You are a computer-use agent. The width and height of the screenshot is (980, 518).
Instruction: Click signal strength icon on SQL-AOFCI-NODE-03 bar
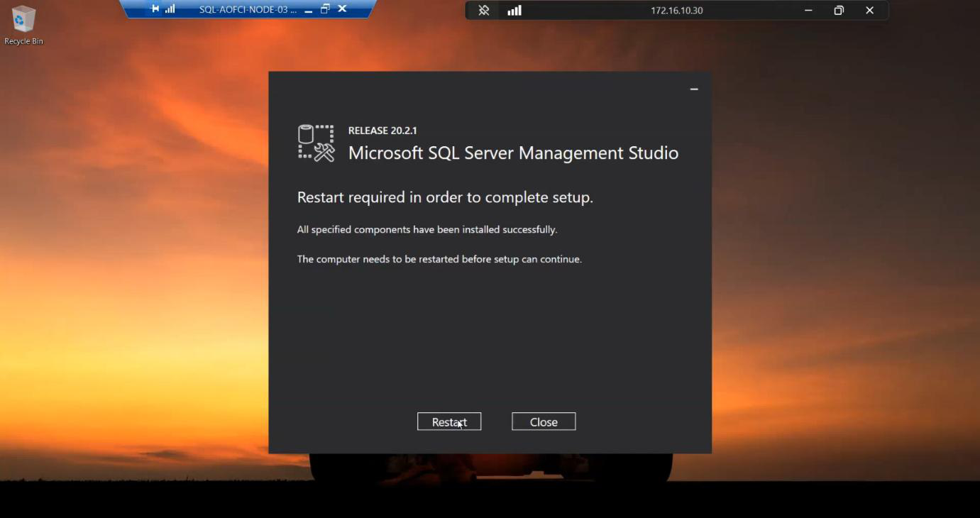point(170,9)
